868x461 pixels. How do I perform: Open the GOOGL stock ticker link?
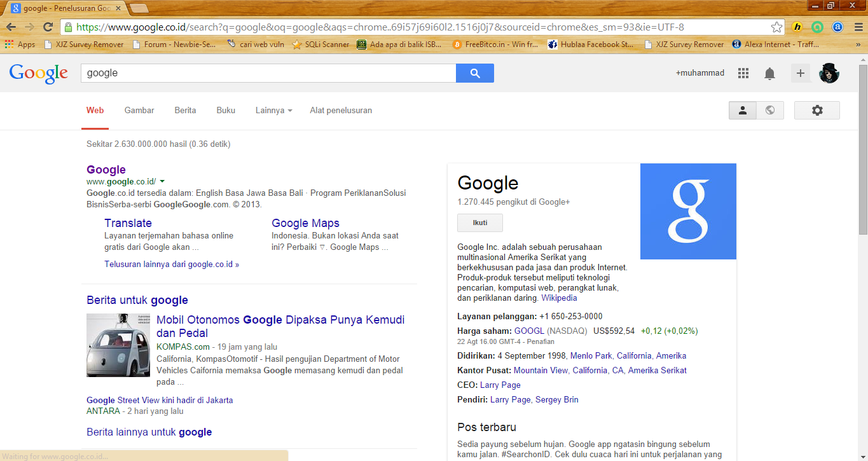(529, 331)
